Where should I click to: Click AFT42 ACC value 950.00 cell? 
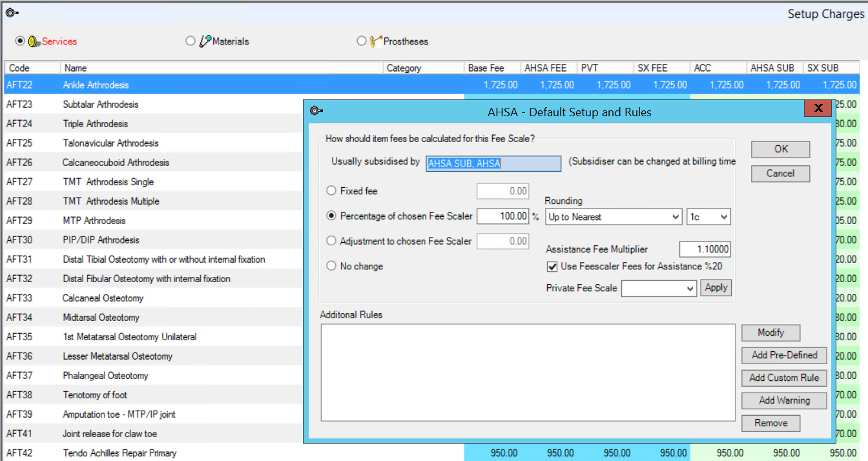click(x=718, y=453)
